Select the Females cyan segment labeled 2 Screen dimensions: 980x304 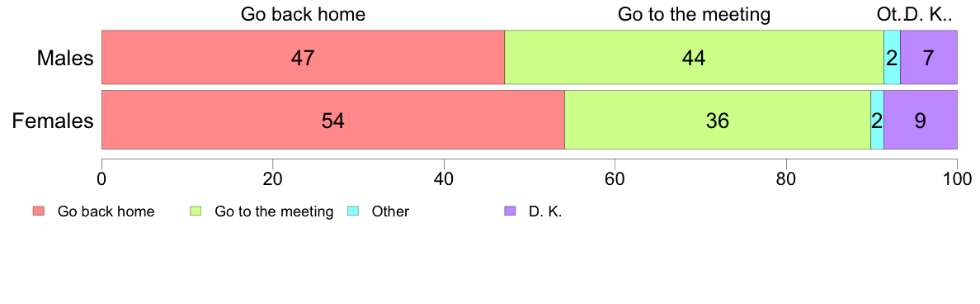(877, 120)
